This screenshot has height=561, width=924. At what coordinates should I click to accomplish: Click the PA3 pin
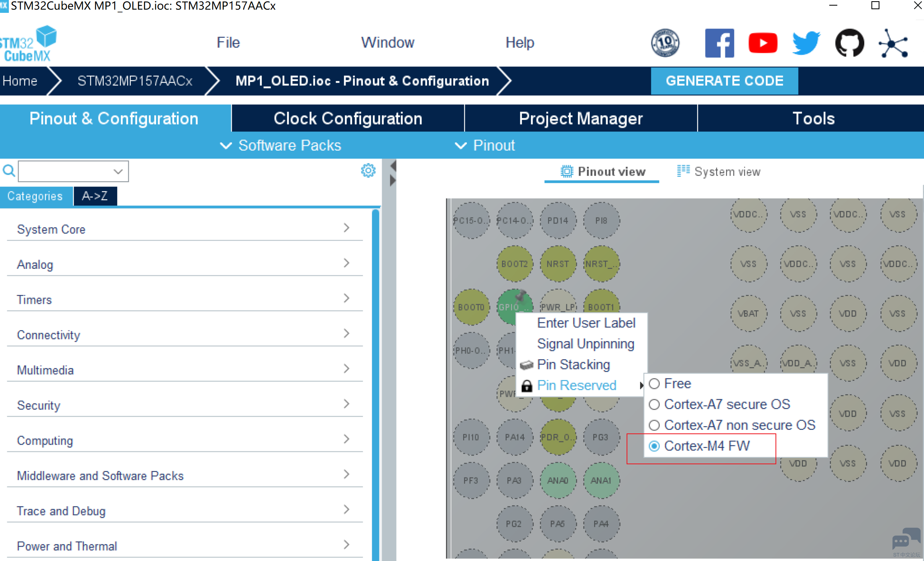[515, 480]
